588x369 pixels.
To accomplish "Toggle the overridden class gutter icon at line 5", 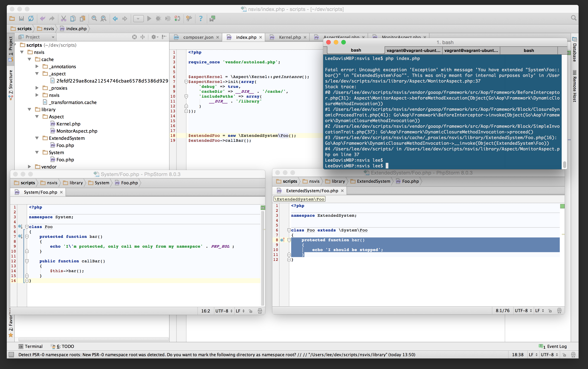I will click(20, 227).
